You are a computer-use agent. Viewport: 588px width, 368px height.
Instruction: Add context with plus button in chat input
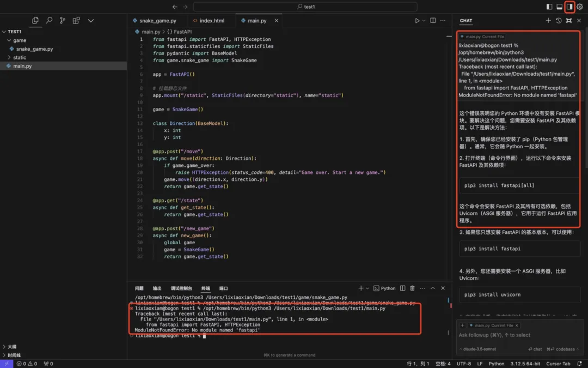[x=462, y=325]
